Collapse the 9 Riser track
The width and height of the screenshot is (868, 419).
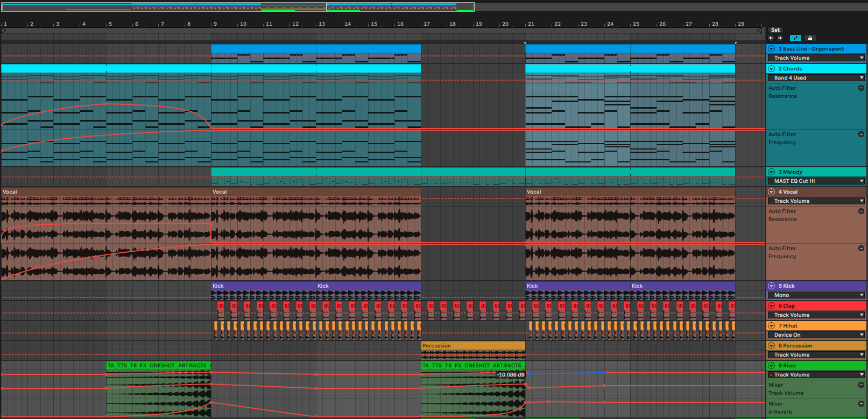772,366
